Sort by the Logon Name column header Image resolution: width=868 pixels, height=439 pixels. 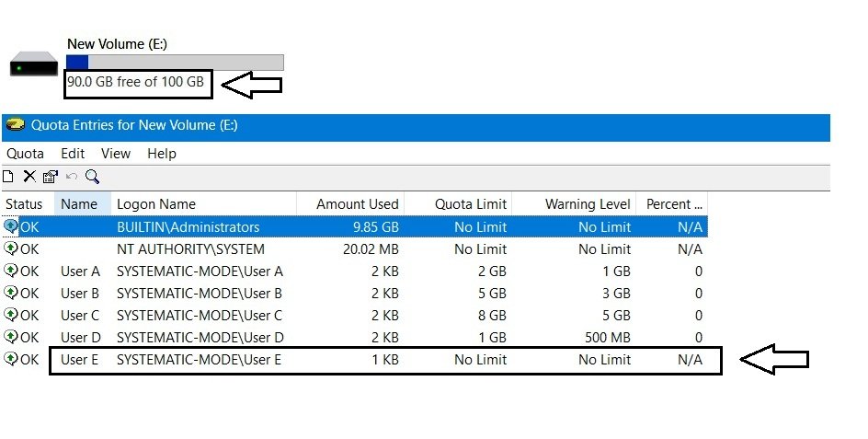tap(204, 204)
